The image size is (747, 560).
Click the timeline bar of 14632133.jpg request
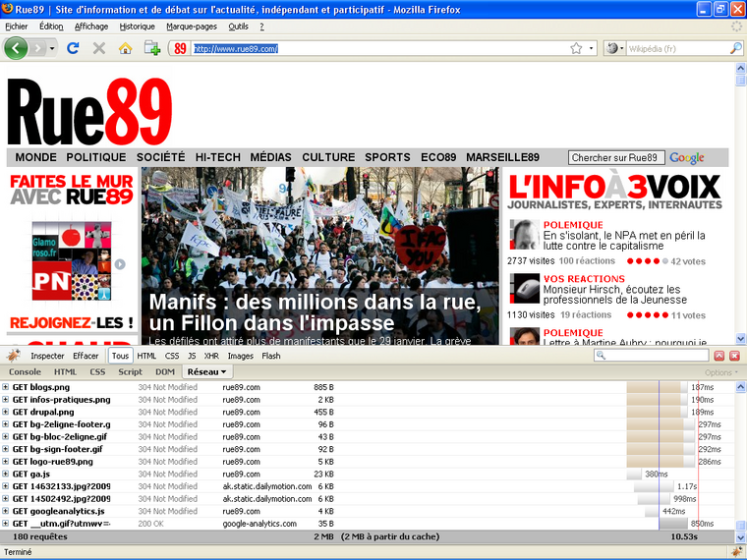(x=654, y=486)
